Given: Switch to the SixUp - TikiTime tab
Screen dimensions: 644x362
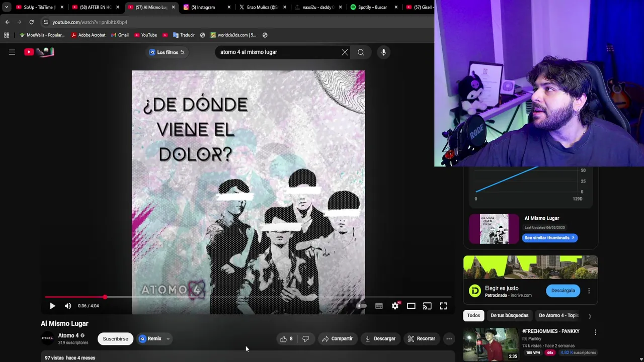Looking at the screenshot, I should point(40,7).
